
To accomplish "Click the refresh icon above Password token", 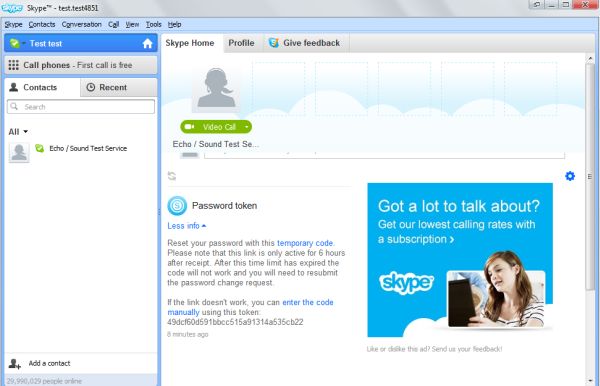I will click(x=172, y=176).
